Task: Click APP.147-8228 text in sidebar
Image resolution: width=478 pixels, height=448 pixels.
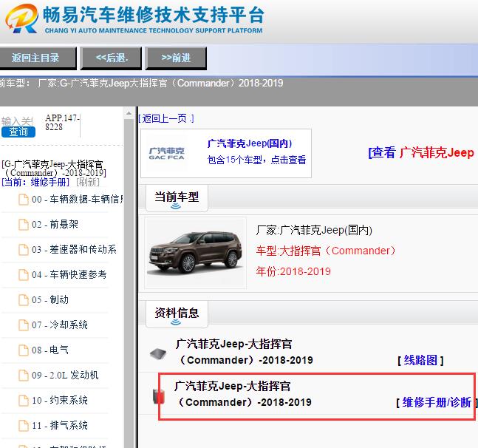Action: [x=62, y=123]
